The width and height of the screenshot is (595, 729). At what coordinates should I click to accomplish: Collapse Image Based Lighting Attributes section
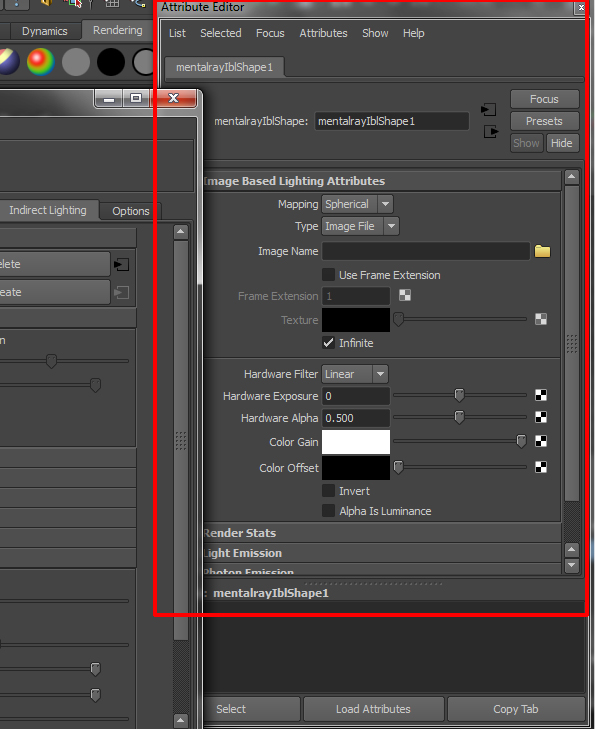point(382,181)
